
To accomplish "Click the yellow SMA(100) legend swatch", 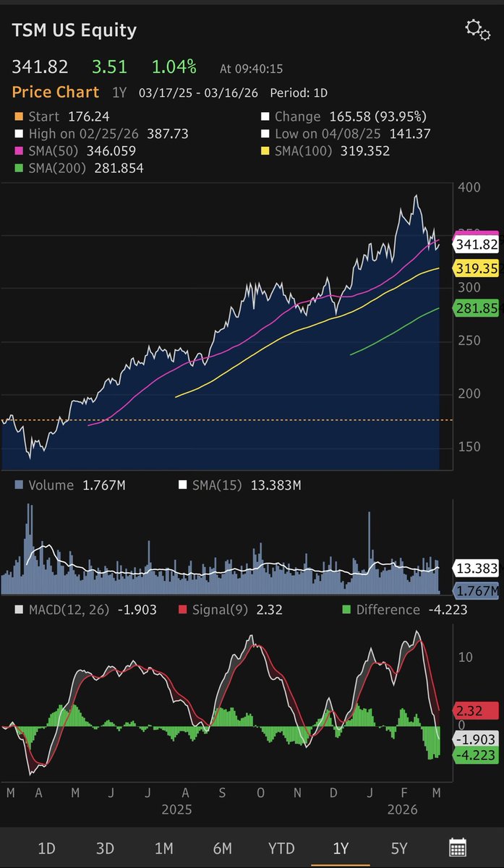I will pos(265,151).
